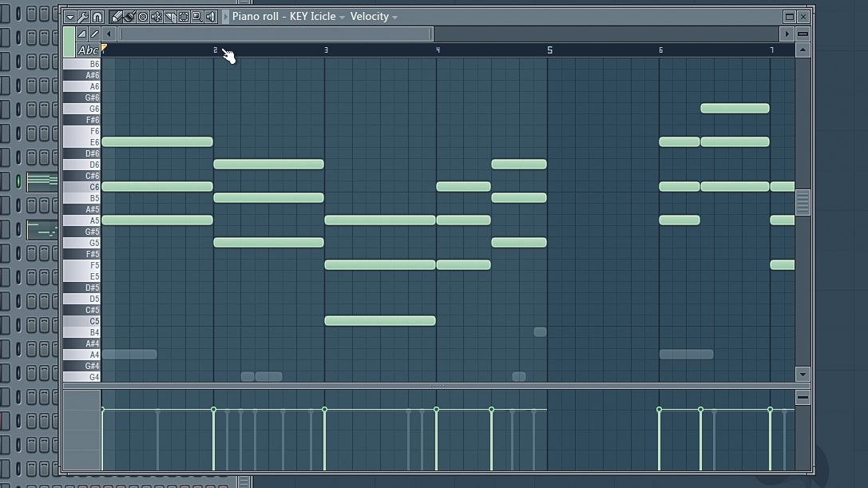Select the Draw pencil tool
The width and height of the screenshot is (868, 488).
click(116, 16)
